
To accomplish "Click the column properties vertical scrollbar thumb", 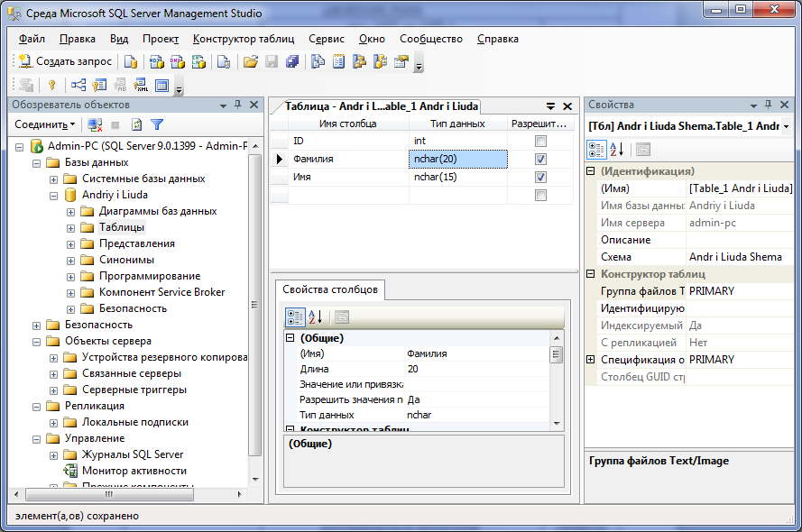I will 557,353.
